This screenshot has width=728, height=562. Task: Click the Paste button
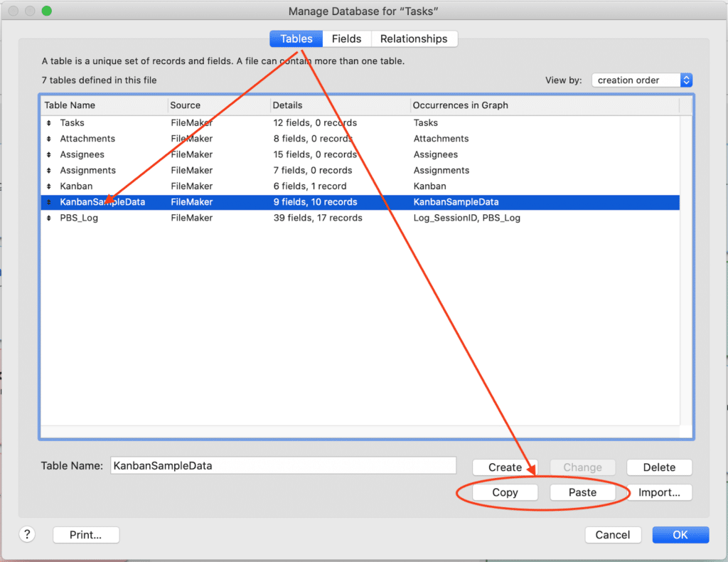coord(582,492)
